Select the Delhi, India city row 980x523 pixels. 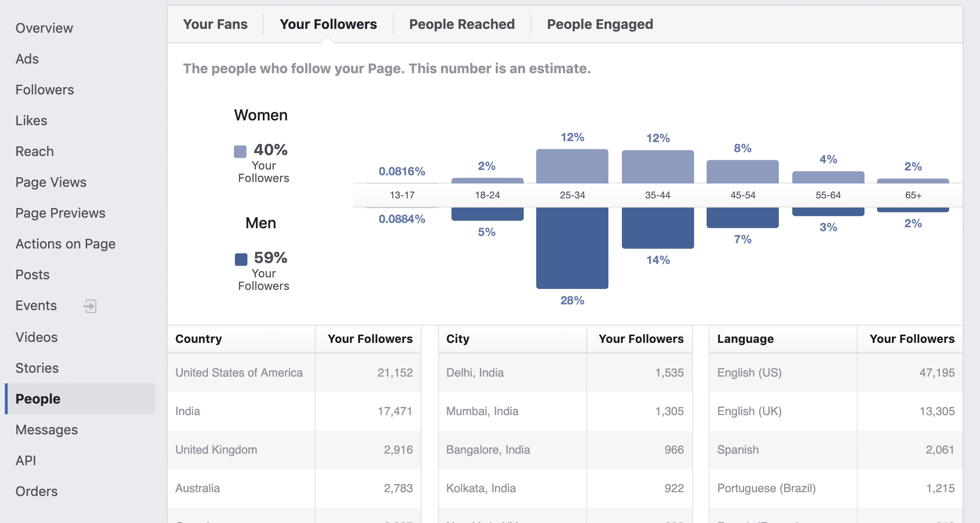pyautogui.click(x=565, y=373)
